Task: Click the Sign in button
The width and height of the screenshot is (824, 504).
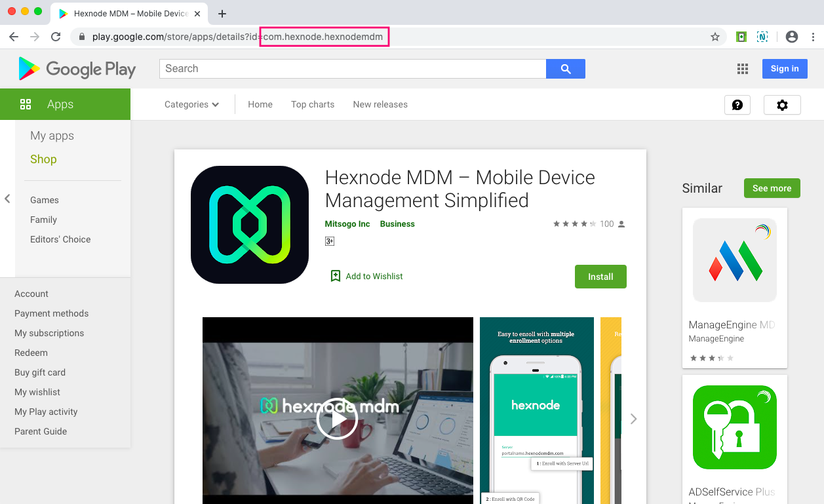Action: (785, 69)
